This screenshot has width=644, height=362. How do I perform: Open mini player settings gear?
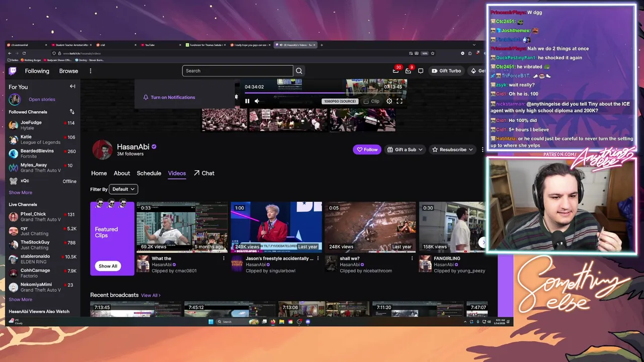(389, 101)
